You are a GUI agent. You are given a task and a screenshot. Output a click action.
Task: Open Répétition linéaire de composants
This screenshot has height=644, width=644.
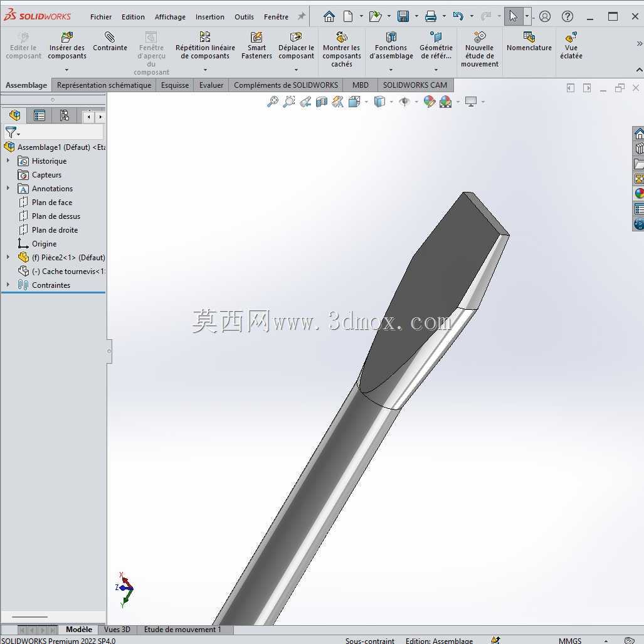(205, 46)
